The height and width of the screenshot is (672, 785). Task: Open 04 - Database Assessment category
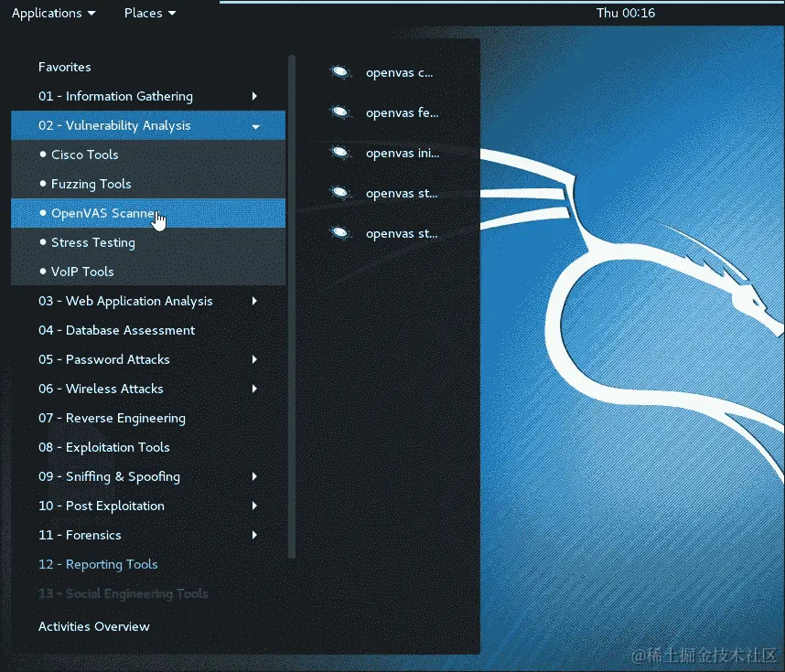tap(148, 330)
